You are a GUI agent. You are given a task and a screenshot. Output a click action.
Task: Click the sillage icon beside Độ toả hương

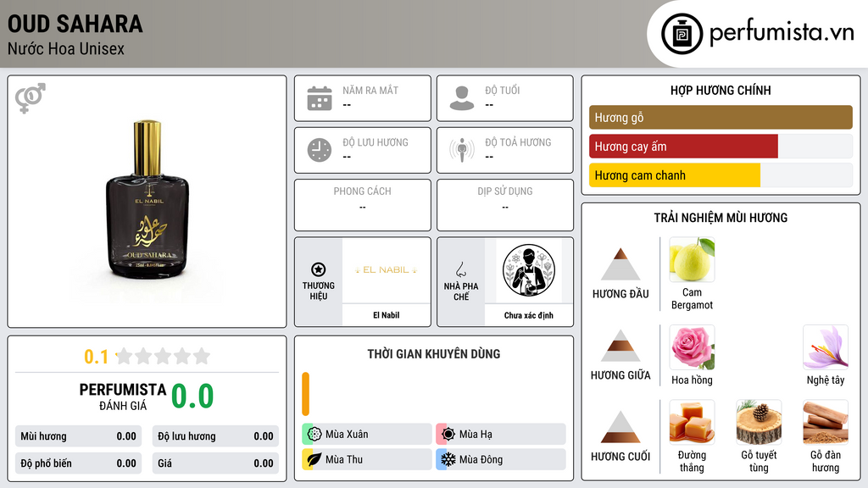462,150
